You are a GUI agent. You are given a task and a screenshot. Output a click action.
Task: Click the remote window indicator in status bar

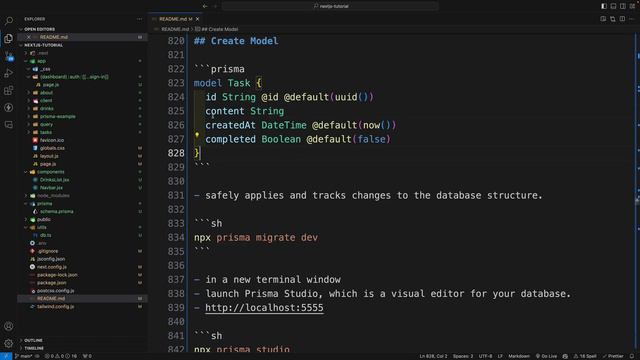(x=6, y=356)
